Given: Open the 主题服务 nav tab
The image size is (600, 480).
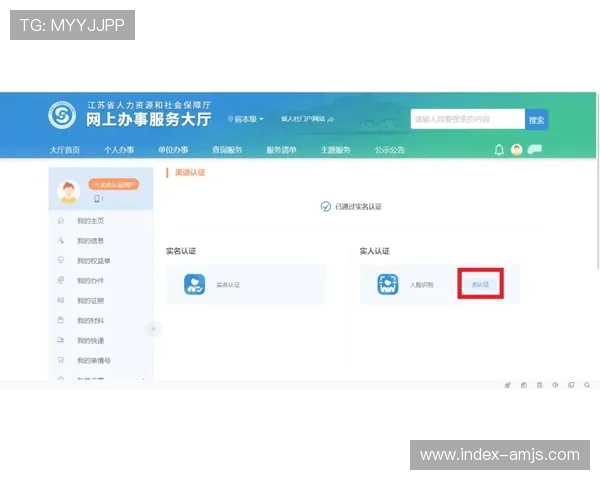Looking at the screenshot, I should point(336,150).
